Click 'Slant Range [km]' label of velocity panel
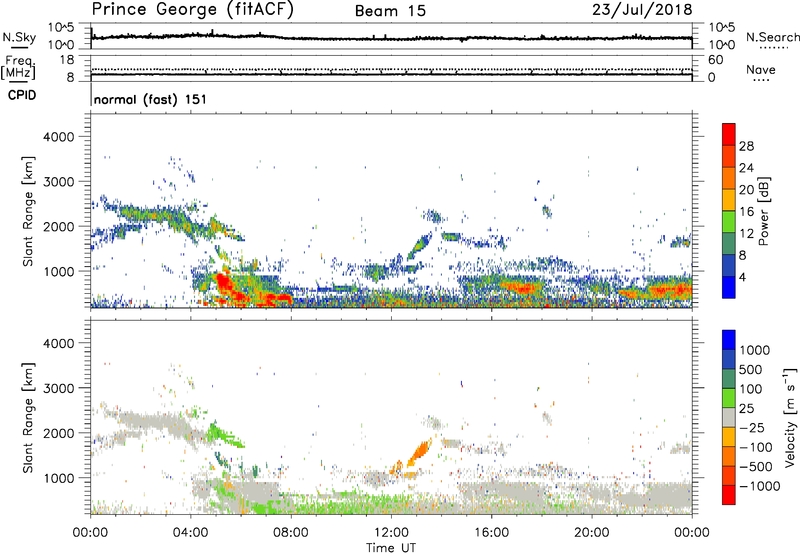Screen dimensions: 800x554 coord(28,418)
